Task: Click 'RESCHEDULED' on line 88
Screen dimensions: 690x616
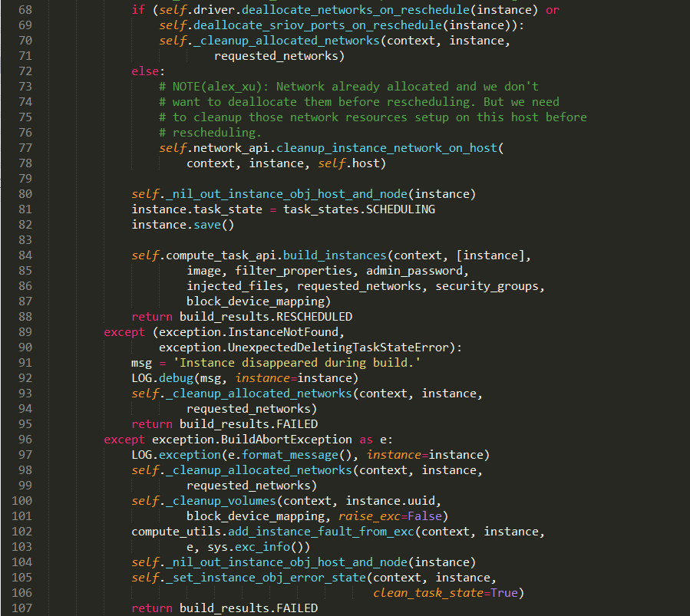Action: pyautogui.click(x=314, y=317)
